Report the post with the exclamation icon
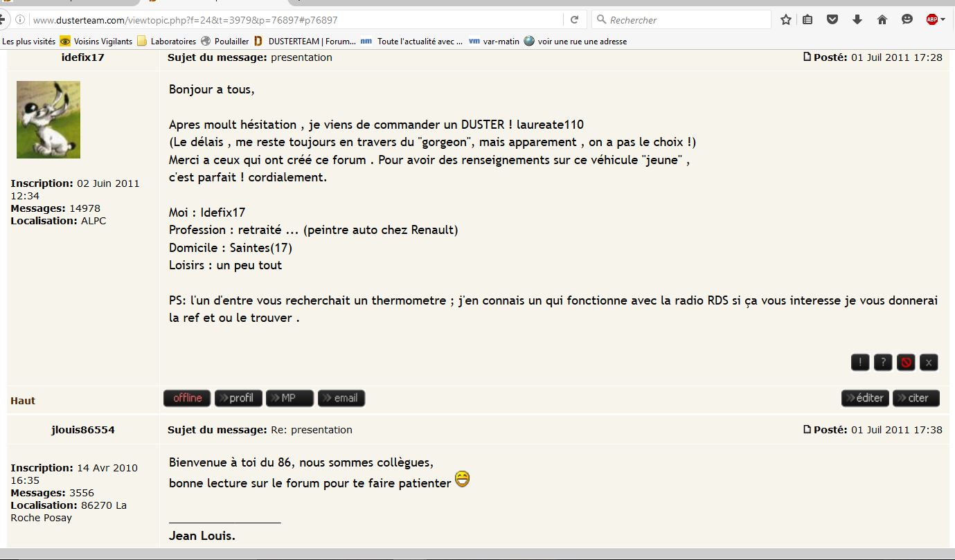 pos(860,362)
